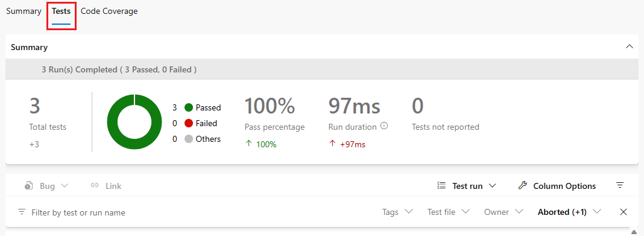Open the Owner filter dropdown
Viewport: 644px width, 236px height.
[x=504, y=212]
